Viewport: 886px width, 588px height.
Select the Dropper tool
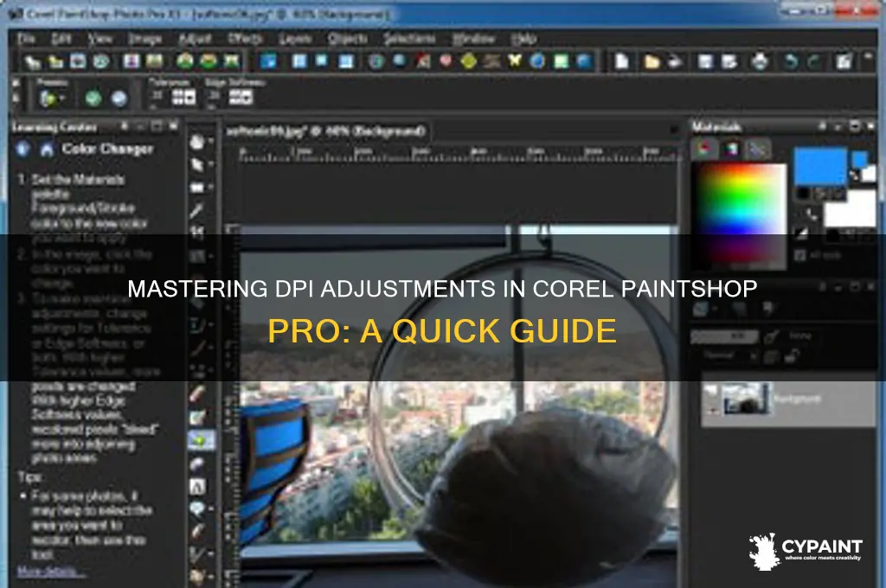(x=196, y=211)
